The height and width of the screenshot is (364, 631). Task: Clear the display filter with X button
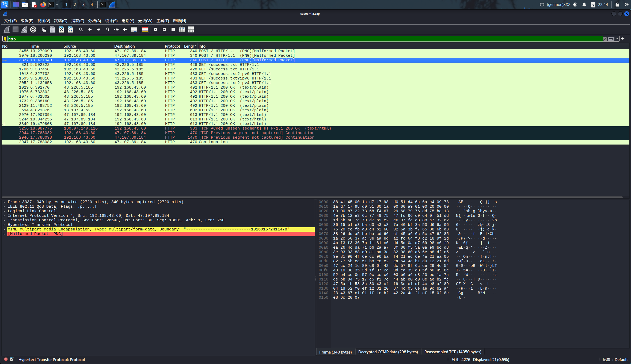point(605,39)
